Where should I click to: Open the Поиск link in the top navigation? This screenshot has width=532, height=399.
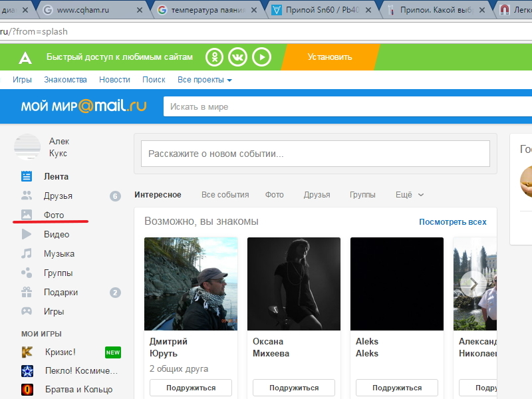coord(154,80)
